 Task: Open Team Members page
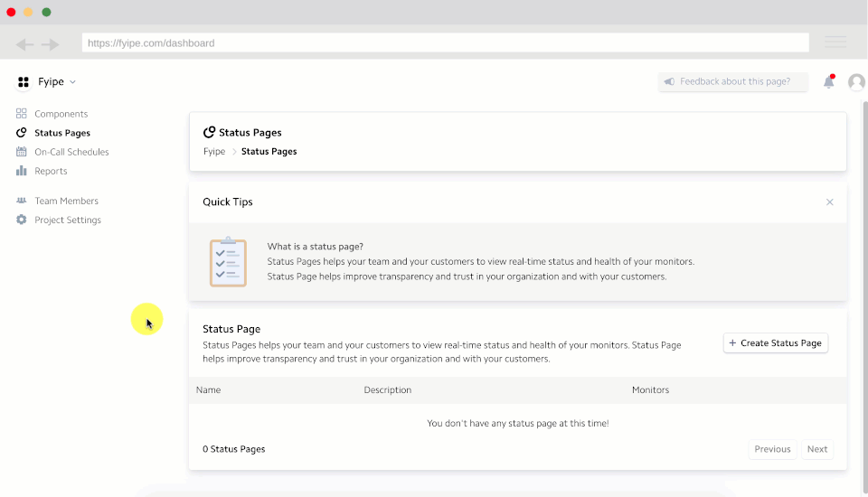(x=66, y=201)
